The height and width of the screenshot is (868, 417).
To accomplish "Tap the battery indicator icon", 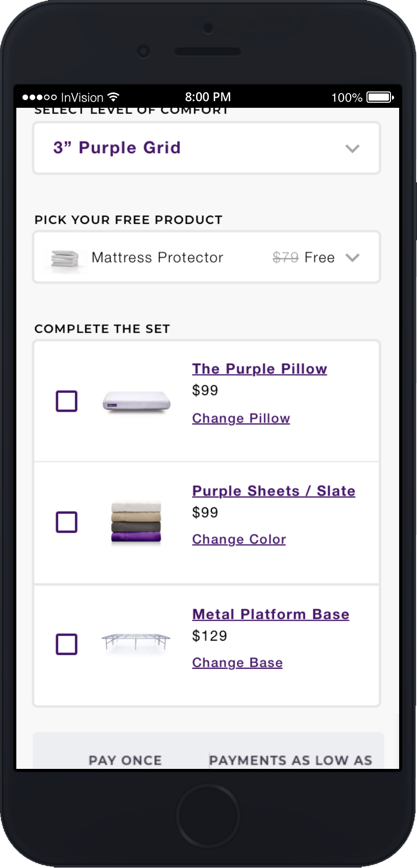I will pyautogui.click(x=380, y=97).
